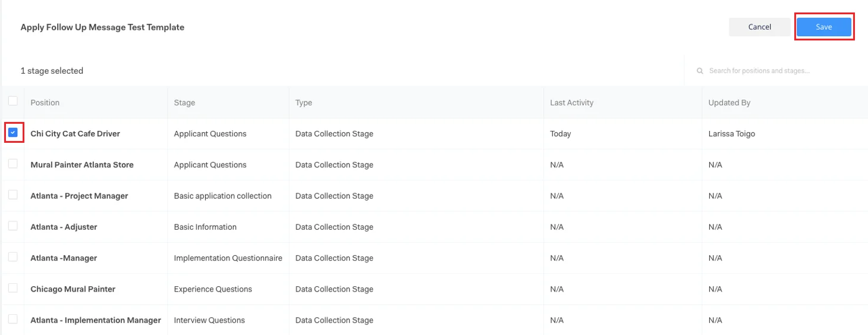Click the Today last activity cell
Image resolution: width=868 pixels, height=335 pixels.
click(561, 134)
